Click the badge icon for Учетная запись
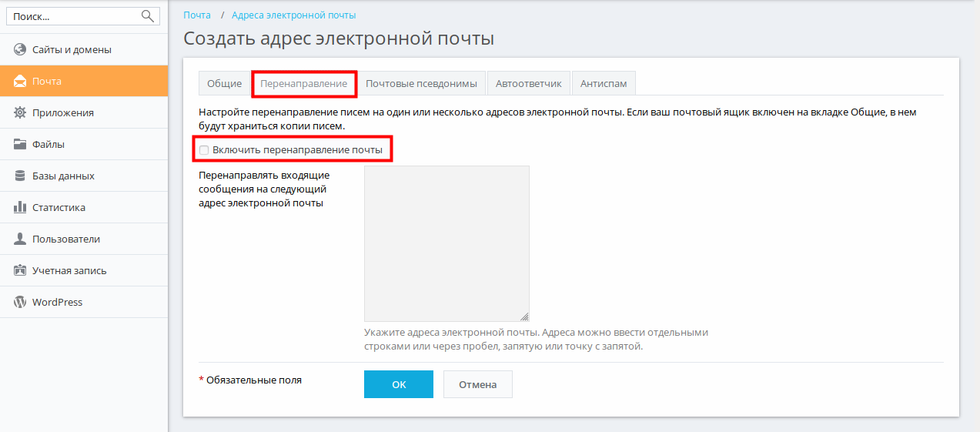Screen dimensions: 980x432 [20, 270]
